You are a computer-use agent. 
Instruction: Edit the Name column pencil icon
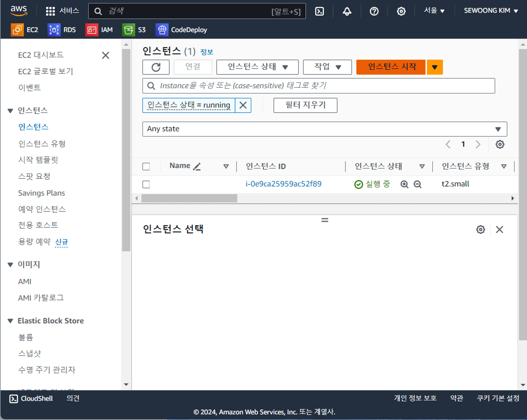[x=197, y=166]
